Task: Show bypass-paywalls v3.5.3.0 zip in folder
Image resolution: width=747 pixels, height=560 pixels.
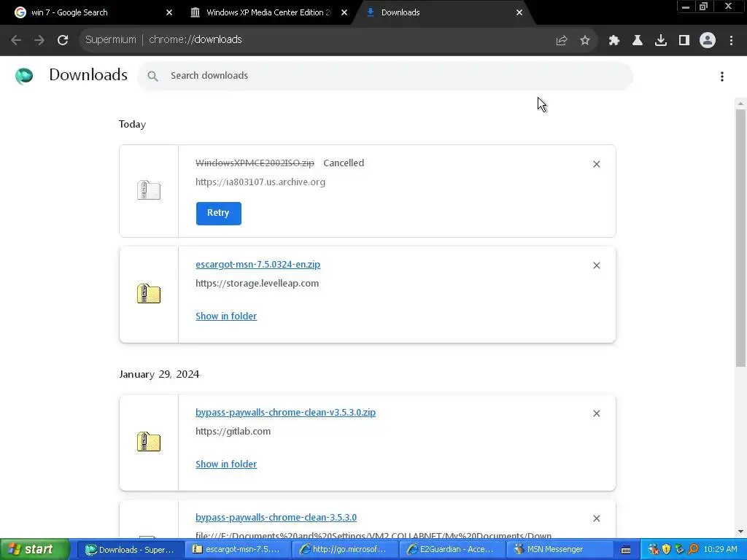Action: pos(226,464)
